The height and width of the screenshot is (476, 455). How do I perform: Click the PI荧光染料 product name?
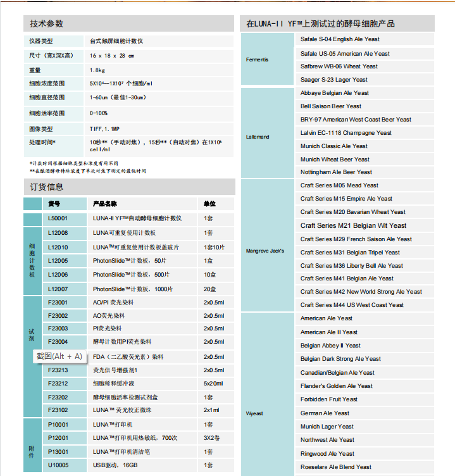click(107, 329)
